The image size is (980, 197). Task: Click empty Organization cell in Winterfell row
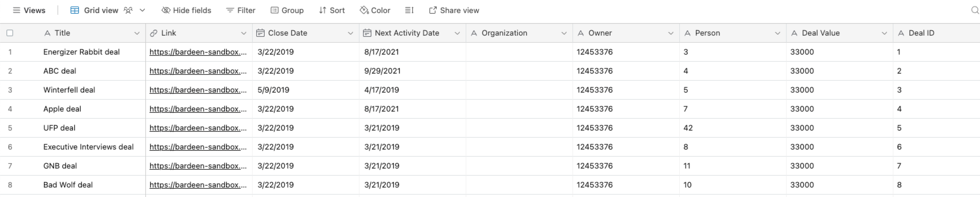519,90
